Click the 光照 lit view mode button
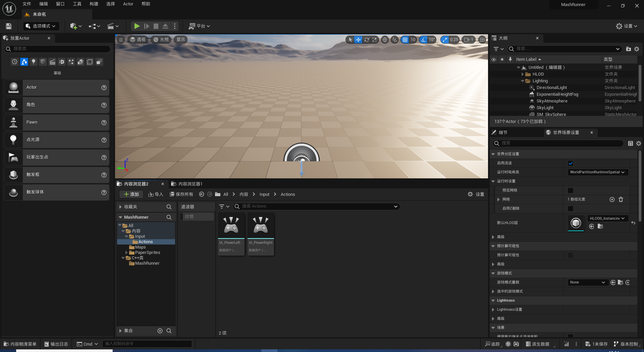Viewport: 644px width, 352px height. tap(161, 40)
